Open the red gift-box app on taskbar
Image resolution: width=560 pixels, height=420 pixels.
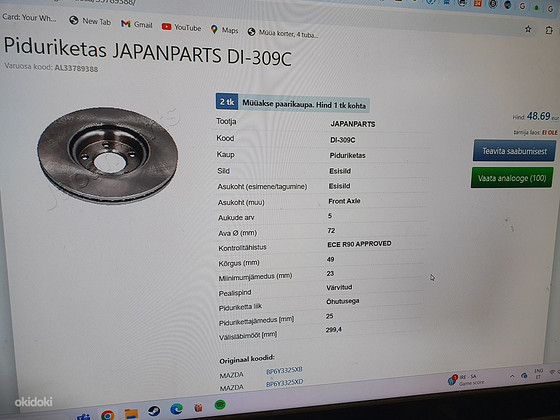tap(198, 407)
